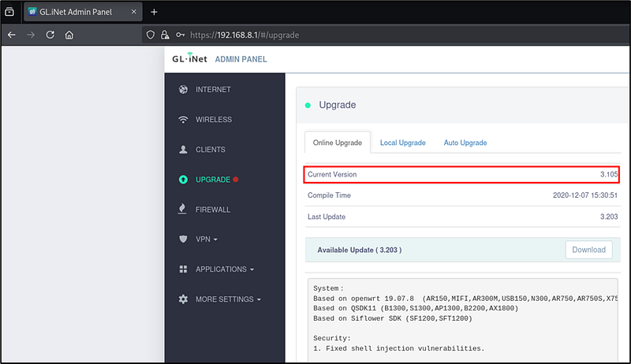This screenshot has height=364, width=631.
Task: Click the compile time 2020-12-07 15:30:51
Action: [x=585, y=195]
